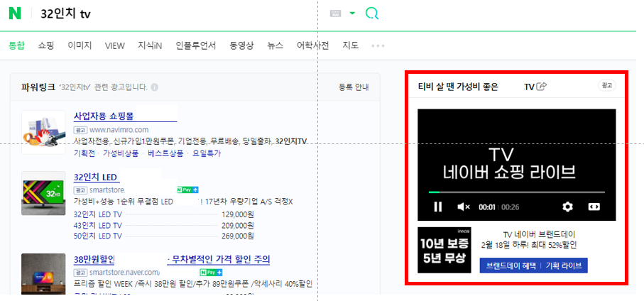Click the video progress bar
The image size is (644, 301).
517,192
